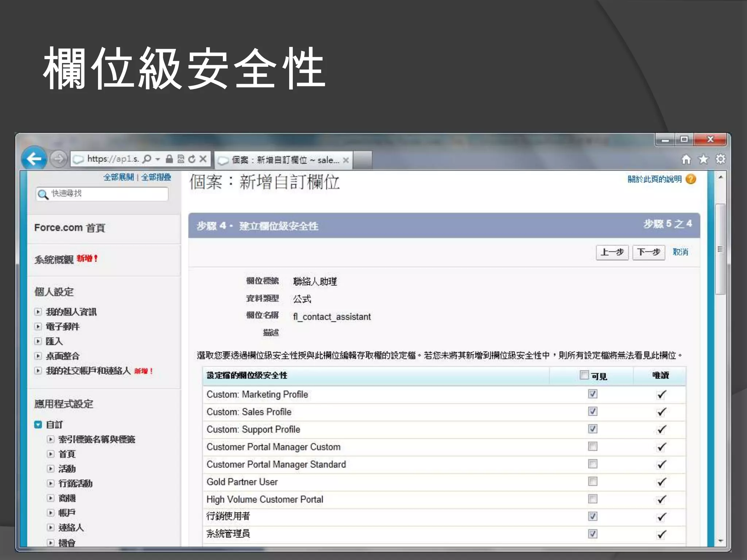Check visible for Gold Partner User
Screen dimensions: 747x560
(x=593, y=482)
